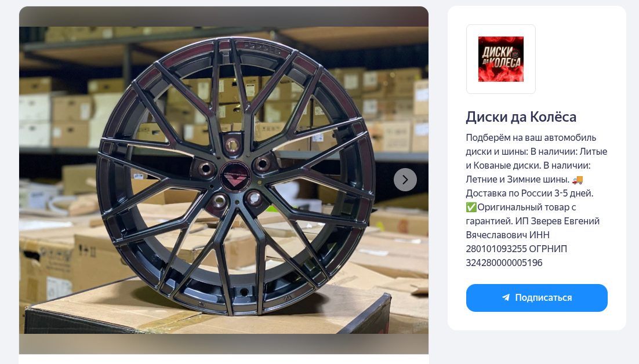This screenshot has width=639, height=364.
Task: Click the delivery truck emoji
Action: (578, 180)
